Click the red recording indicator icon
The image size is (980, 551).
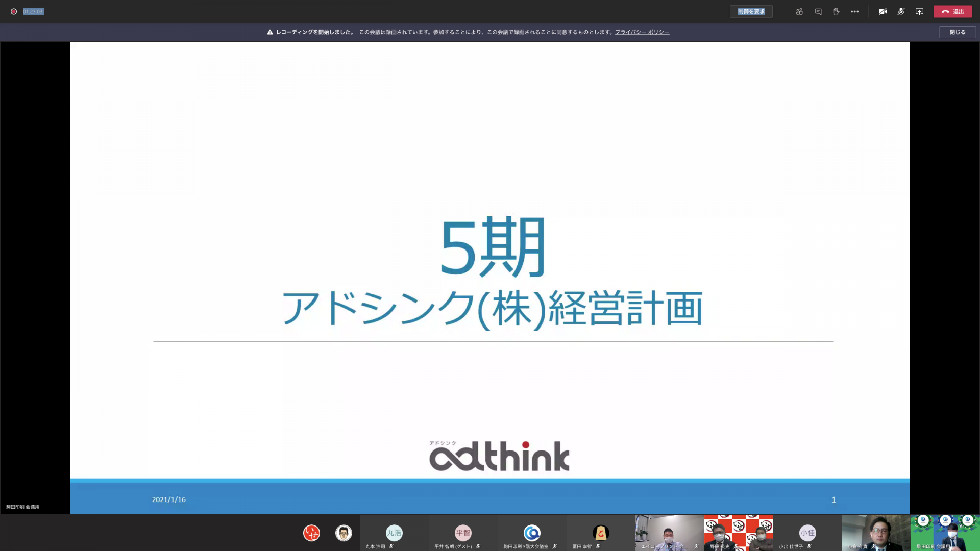(x=14, y=11)
